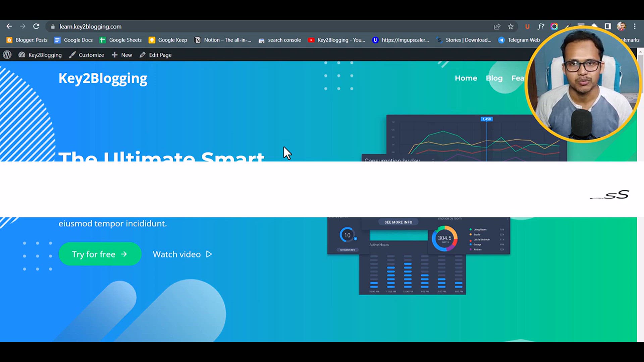Click the padlock site info icon
The width and height of the screenshot is (644, 362).
53,26
